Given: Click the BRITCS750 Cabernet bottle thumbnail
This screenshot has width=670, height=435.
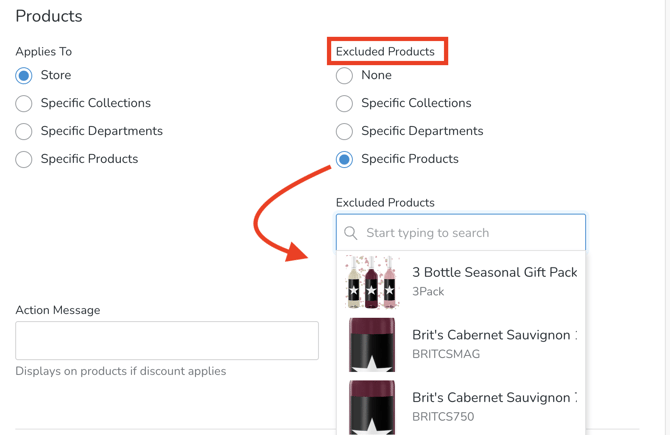Looking at the screenshot, I should pyautogui.click(x=372, y=406).
